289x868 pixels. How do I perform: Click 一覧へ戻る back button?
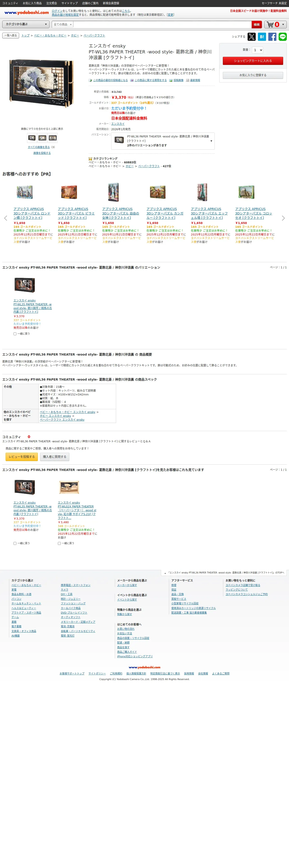point(10,35)
